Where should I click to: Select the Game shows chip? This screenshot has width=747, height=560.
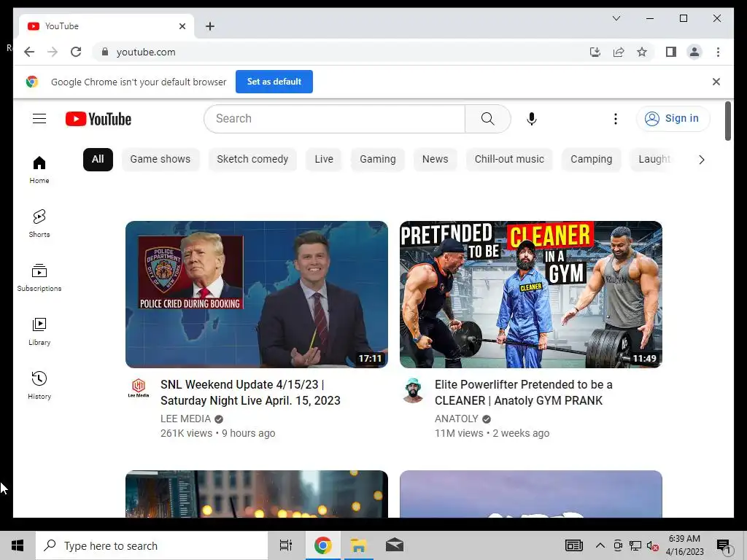(160, 159)
